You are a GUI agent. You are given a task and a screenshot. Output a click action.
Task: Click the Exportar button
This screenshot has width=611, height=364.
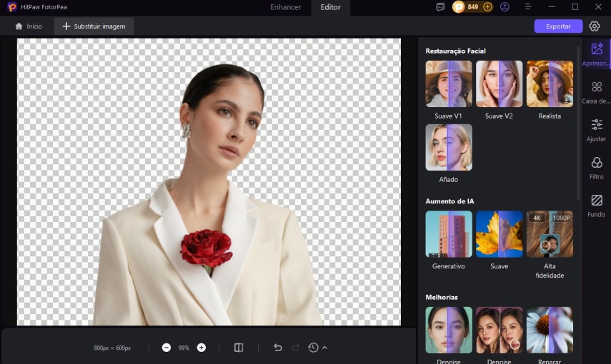pos(558,26)
